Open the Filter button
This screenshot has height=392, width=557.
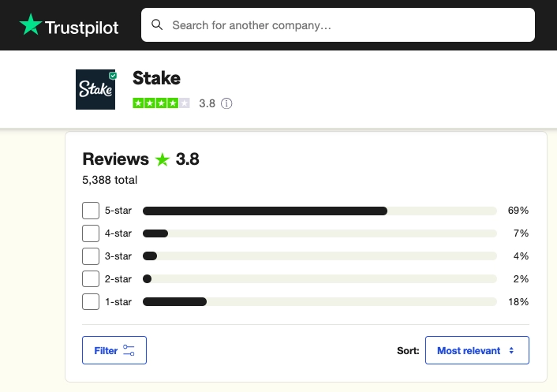pyautogui.click(x=114, y=350)
